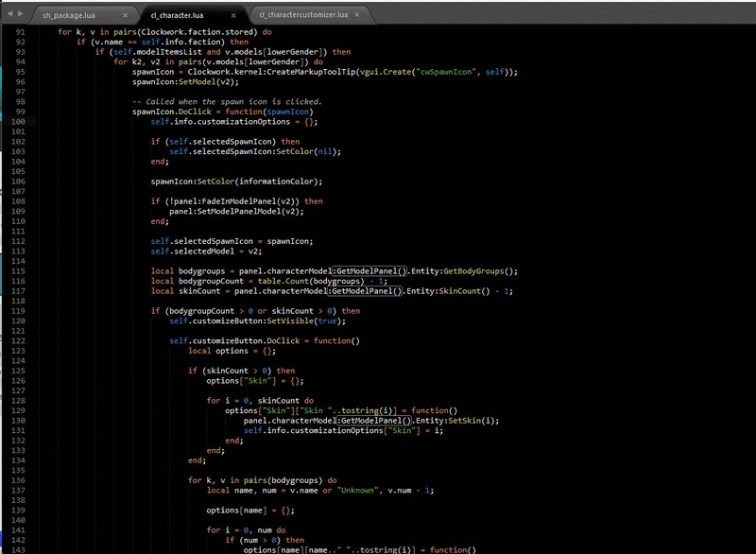Click the "Unknown" string on line 137

tap(357, 491)
